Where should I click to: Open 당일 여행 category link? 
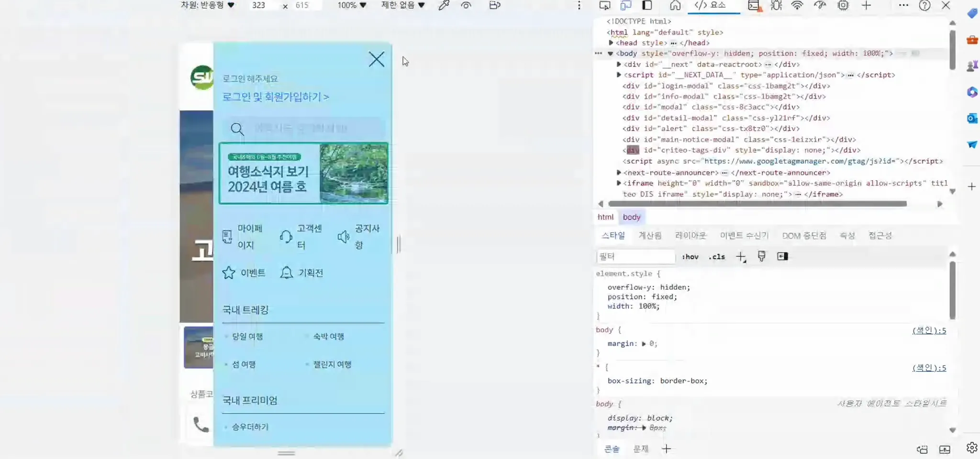pos(247,337)
